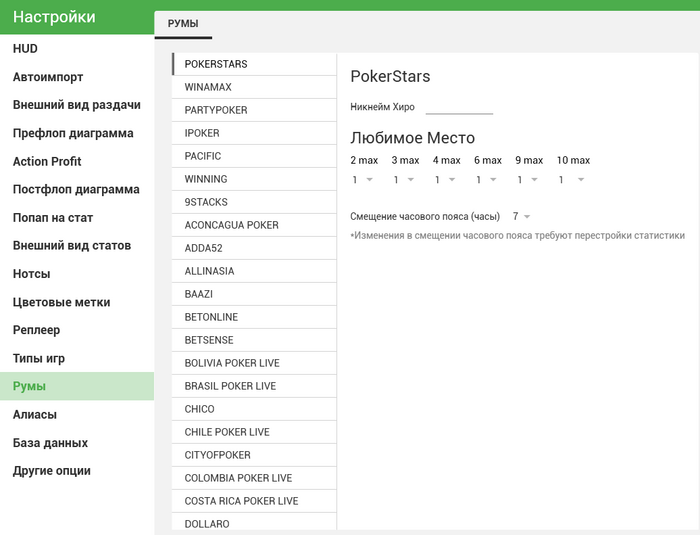Open Типы игр settings

pyautogui.click(x=77, y=358)
